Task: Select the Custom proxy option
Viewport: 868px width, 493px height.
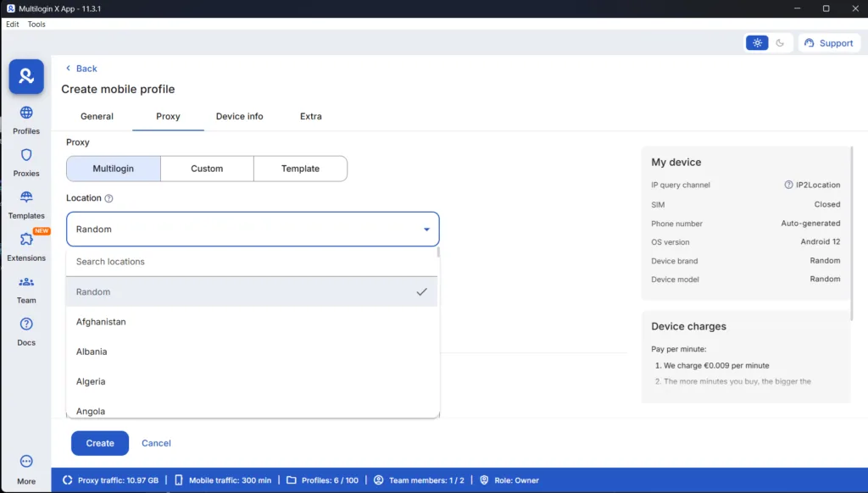Action: [x=207, y=169]
